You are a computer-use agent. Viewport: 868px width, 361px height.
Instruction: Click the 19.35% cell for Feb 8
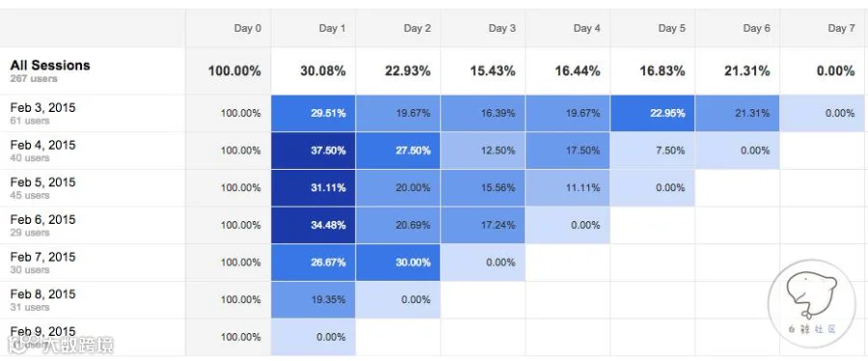313,299
